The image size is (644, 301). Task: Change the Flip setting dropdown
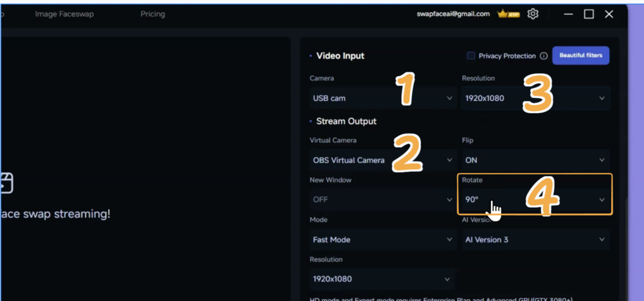pos(535,160)
